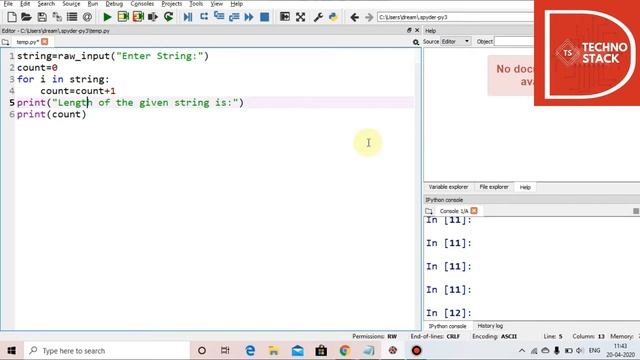Save the current file
640x360 pixels.
click(42, 17)
